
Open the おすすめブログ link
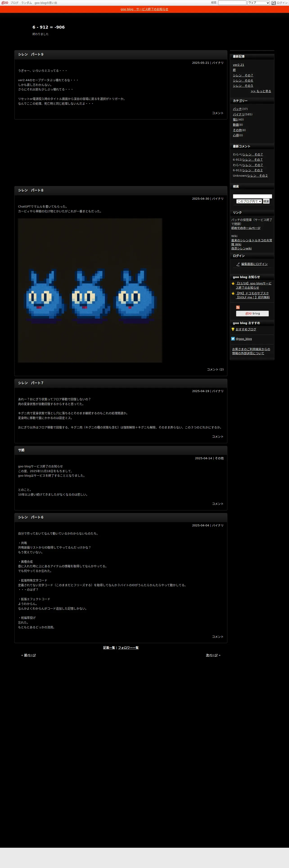(246, 329)
